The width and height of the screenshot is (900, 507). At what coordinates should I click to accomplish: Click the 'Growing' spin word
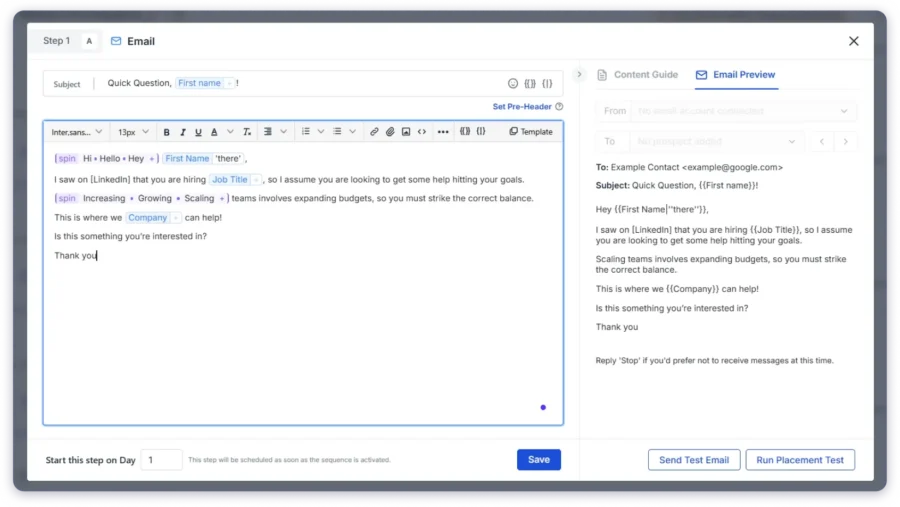pyautogui.click(x=154, y=198)
